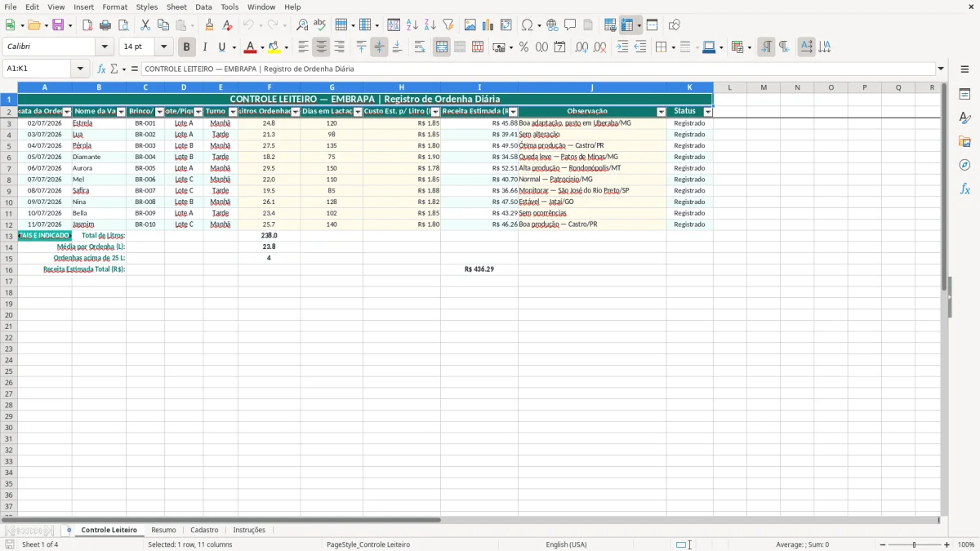Apply Font Color red swatch
The height and width of the screenshot is (551, 980).
pyautogui.click(x=250, y=47)
